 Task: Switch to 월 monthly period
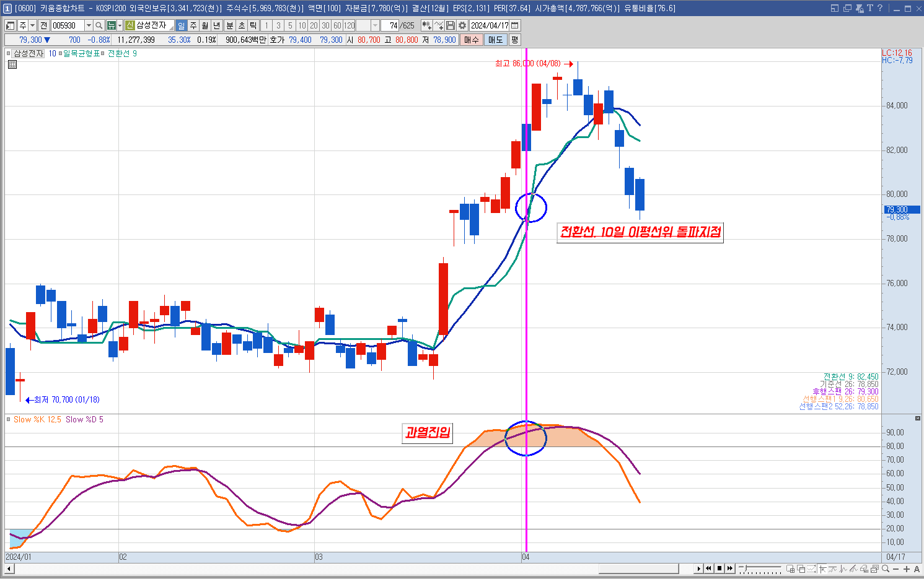(x=205, y=25)
